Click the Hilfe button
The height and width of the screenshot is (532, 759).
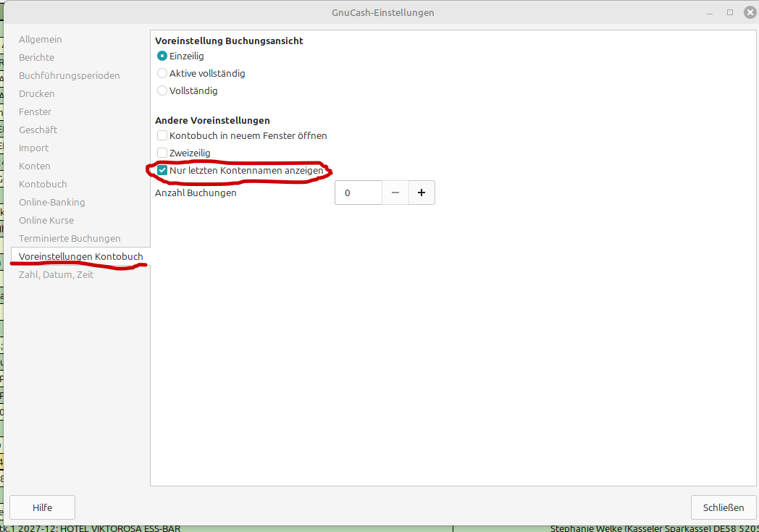coord(42,507)
